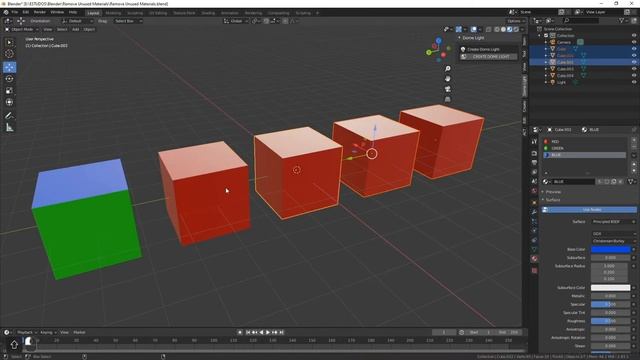Open the Modifiers wrench properties tab
Viewport: 640px width, 360px height.
tap(534, 212)
